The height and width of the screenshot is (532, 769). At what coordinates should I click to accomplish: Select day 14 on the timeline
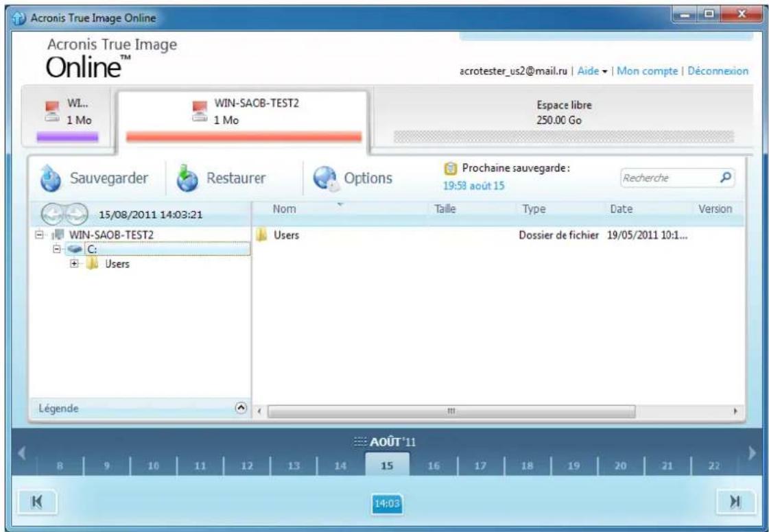[340, 465]
